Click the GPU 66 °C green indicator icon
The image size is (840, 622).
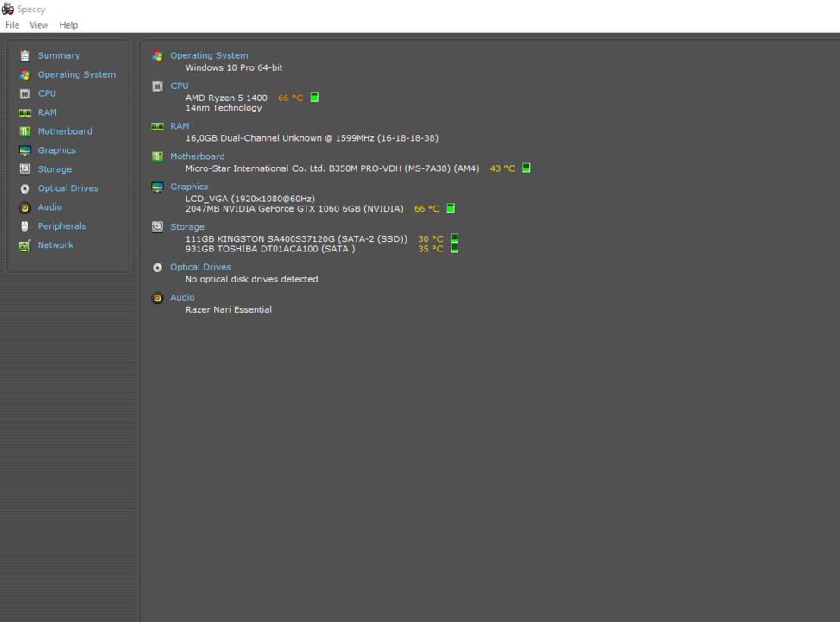click(x=451, y=208)
